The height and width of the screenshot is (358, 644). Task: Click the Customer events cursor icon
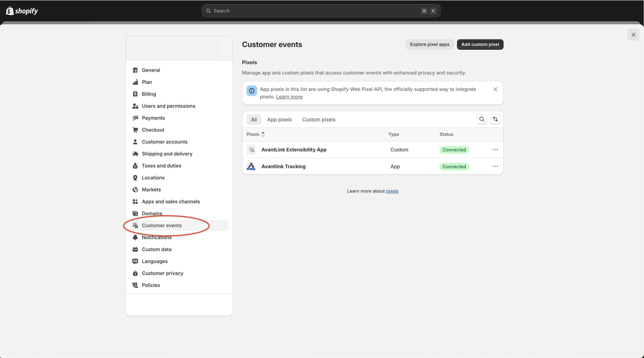click(135, 226)
